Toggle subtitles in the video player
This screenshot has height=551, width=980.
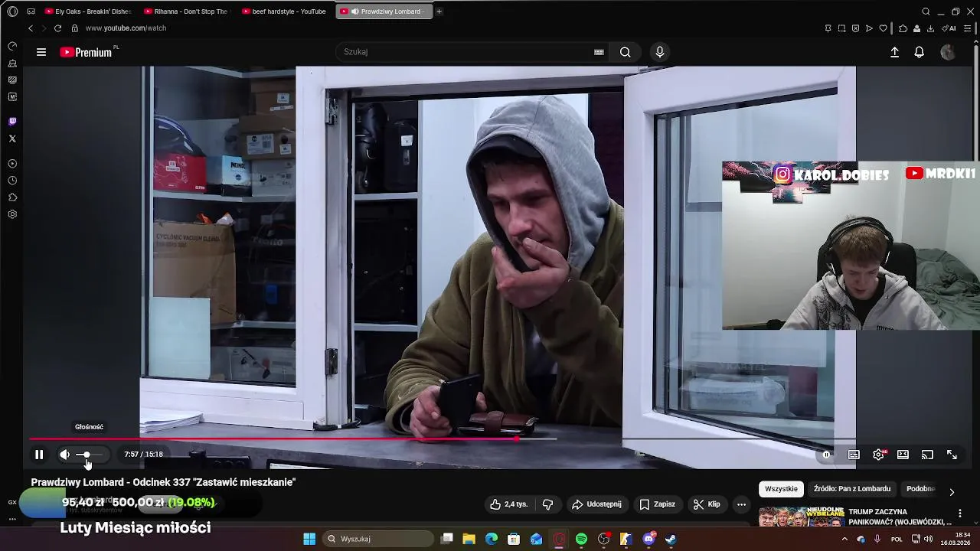(x=854, y=455)
